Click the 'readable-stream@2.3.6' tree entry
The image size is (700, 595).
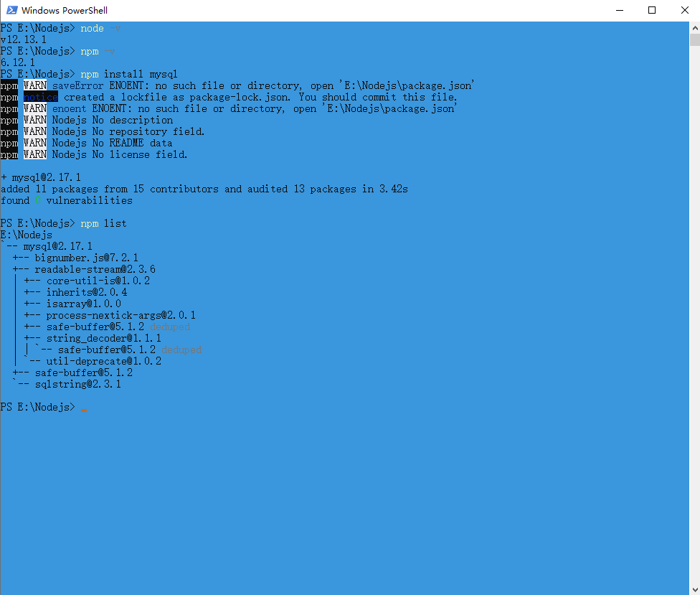95,269
